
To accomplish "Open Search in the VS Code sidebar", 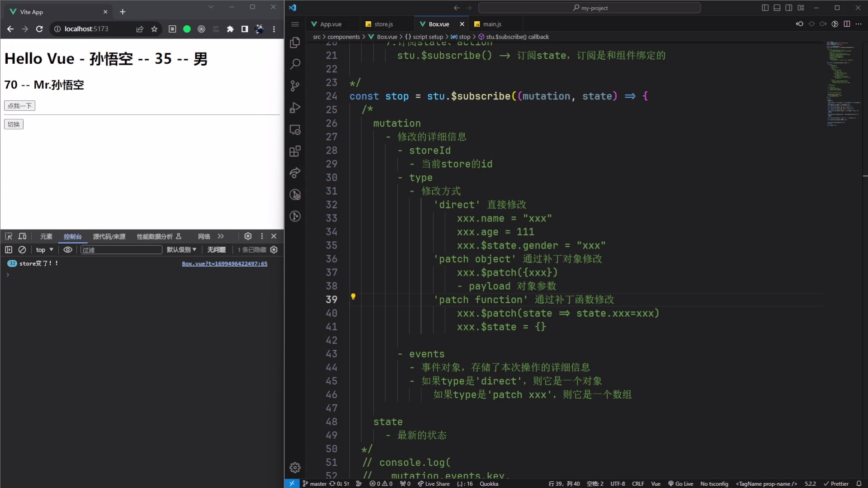I will tap(295, 64).
